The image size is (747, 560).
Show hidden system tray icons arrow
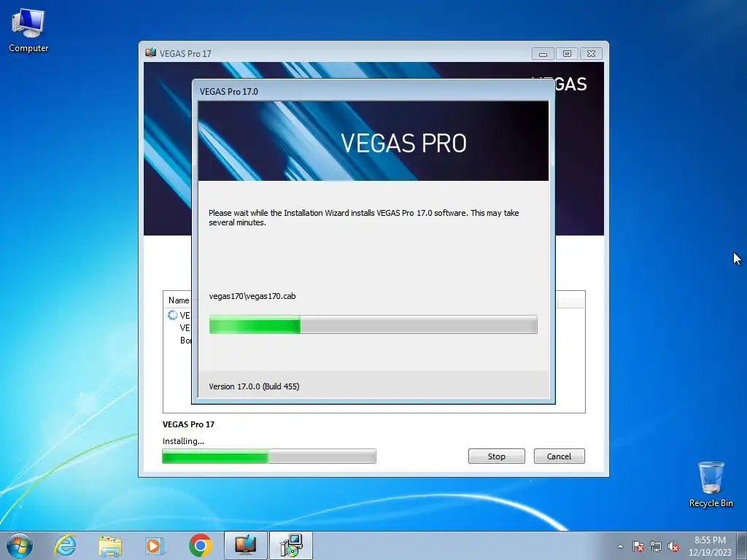(x=620, y=546)
